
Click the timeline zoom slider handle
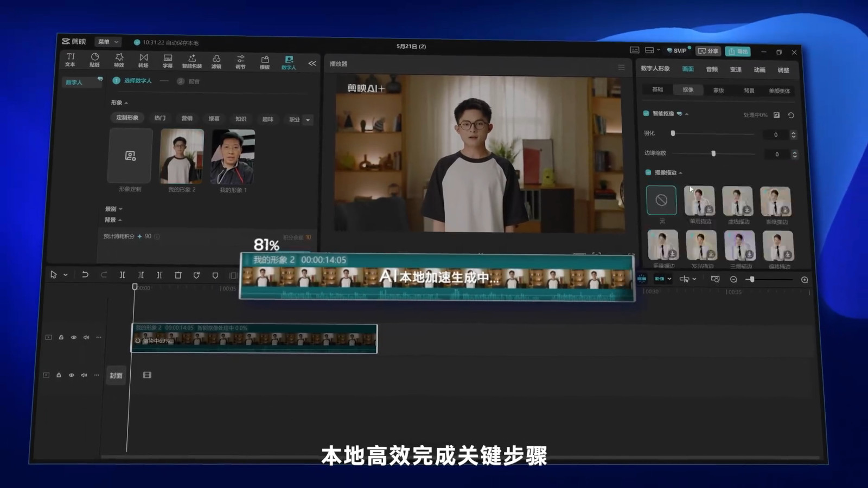click(x=752, y=279)
